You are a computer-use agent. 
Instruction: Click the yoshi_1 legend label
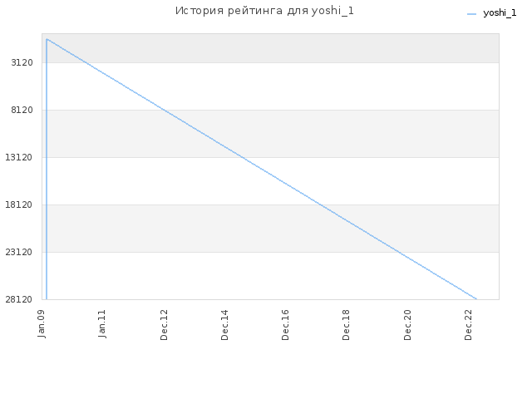(x=500, y=13)
